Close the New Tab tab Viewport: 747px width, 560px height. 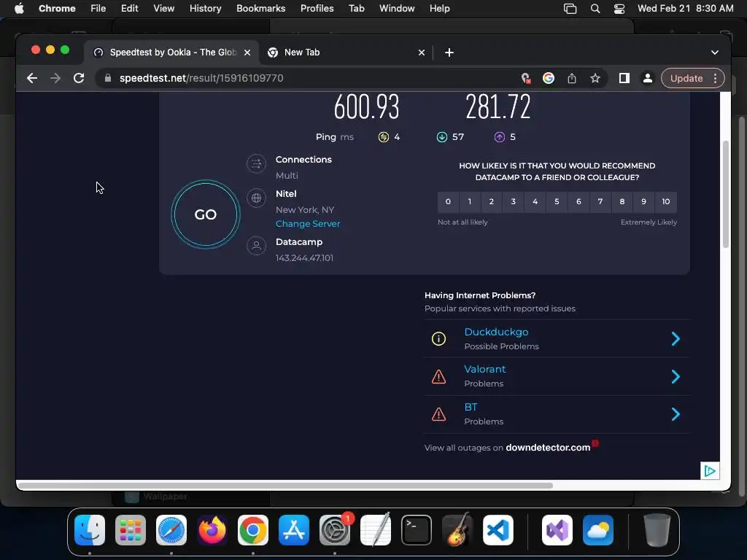click(421, 52)
